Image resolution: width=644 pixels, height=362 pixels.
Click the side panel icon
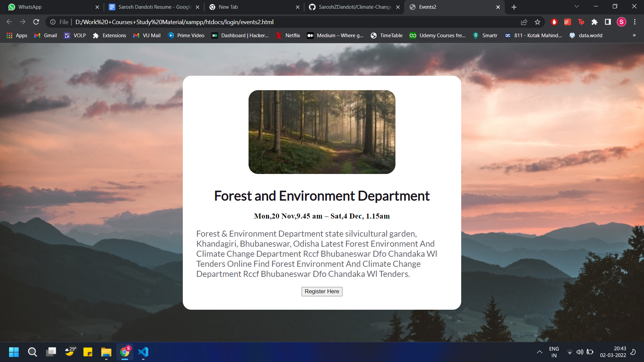pos(608,22)
